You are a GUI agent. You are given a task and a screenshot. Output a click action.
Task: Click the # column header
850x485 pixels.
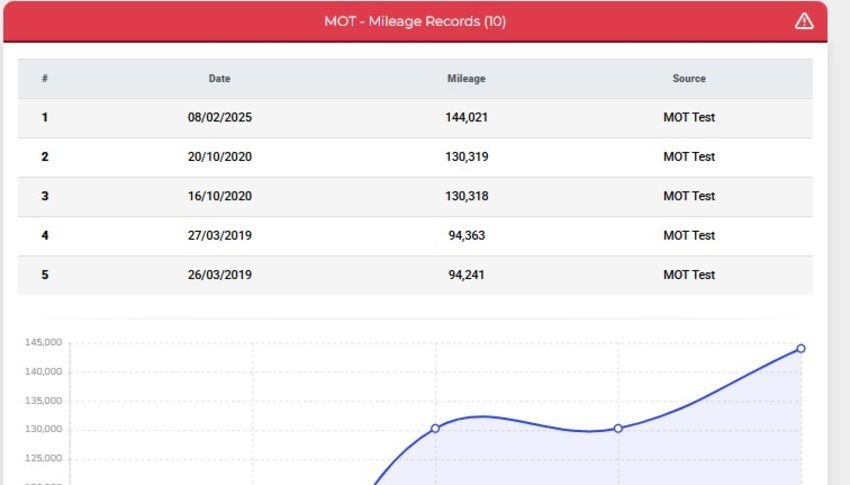point(44,79)
